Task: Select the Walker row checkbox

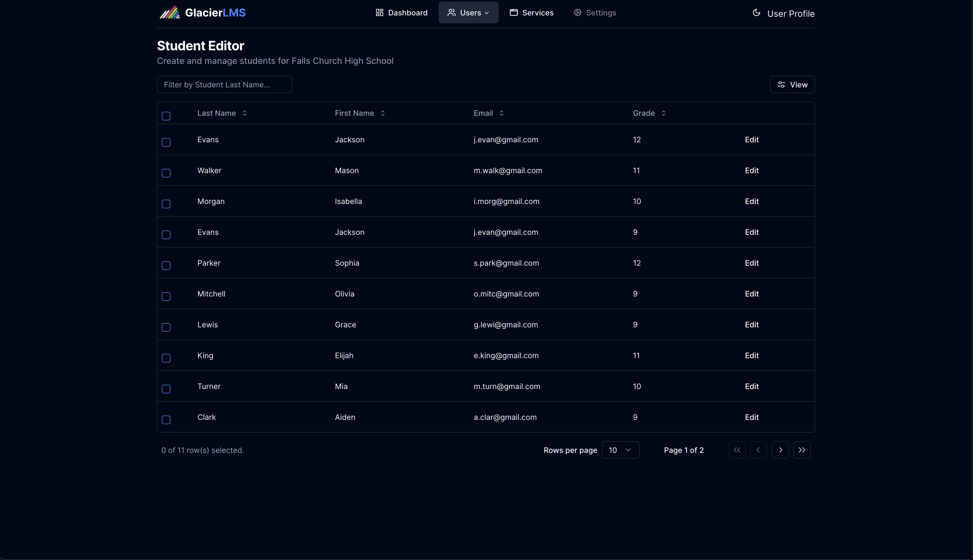Action: 166,173
